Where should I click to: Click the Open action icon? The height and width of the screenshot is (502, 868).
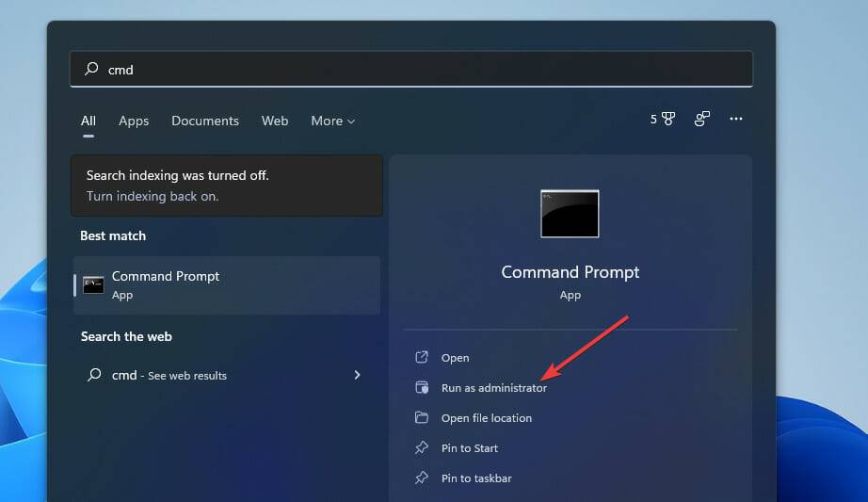pyautogui.click(x=422, y=358)
